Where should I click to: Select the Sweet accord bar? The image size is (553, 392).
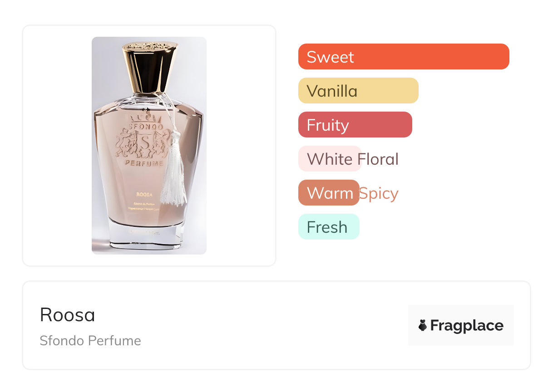tap(403, 57)
